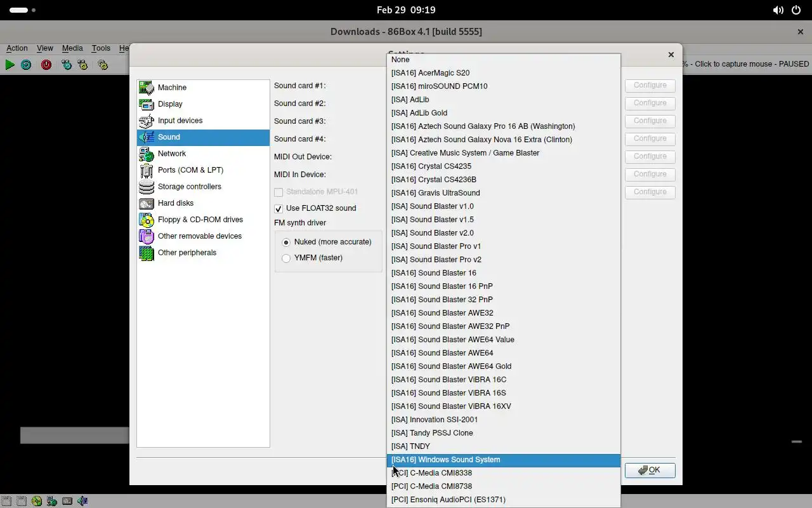Choose [ISA] Sound Blaster v2.0
Image resolution: width=812 pixels, height=508 pixels.
click(x=504, y=233)
